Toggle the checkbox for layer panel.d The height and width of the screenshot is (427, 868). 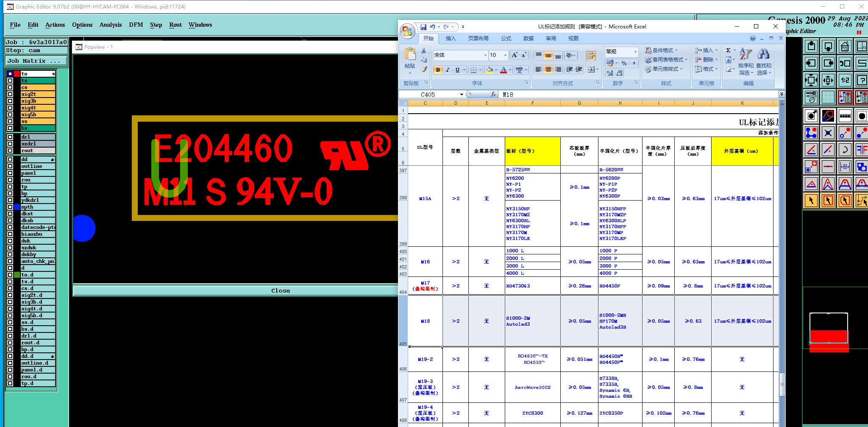10,370
